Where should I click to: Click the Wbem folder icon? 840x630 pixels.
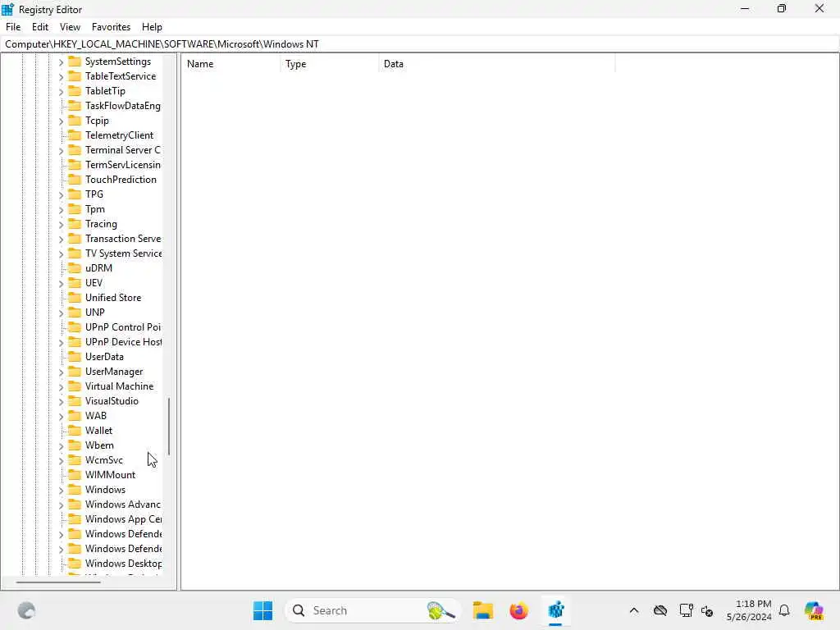point(75,445)
